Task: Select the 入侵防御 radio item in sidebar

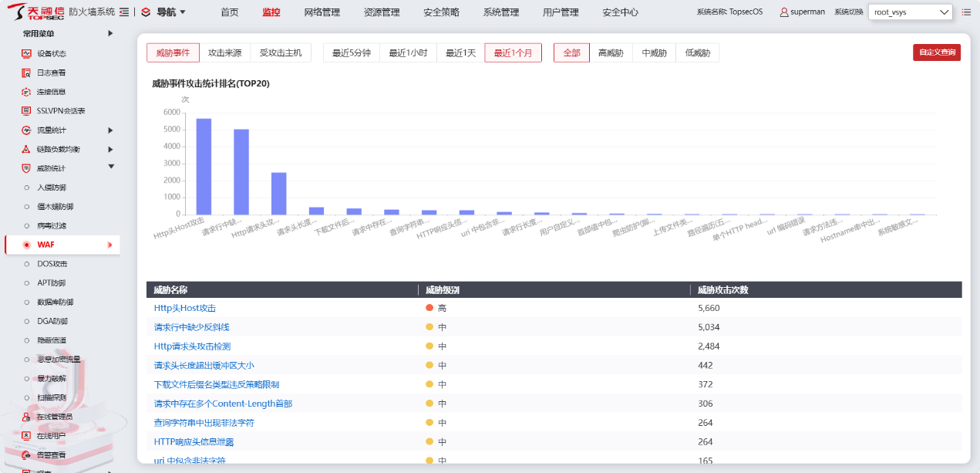Action: (x=27, y=188)
